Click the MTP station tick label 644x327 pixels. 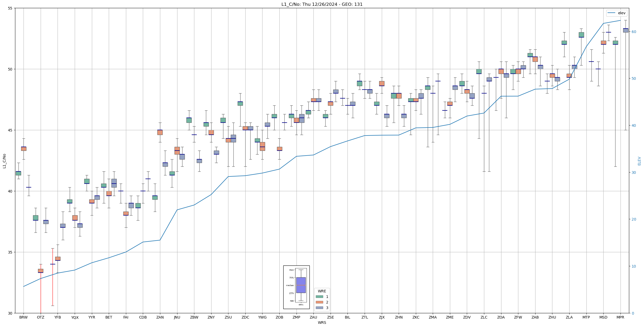coord(586,317)
